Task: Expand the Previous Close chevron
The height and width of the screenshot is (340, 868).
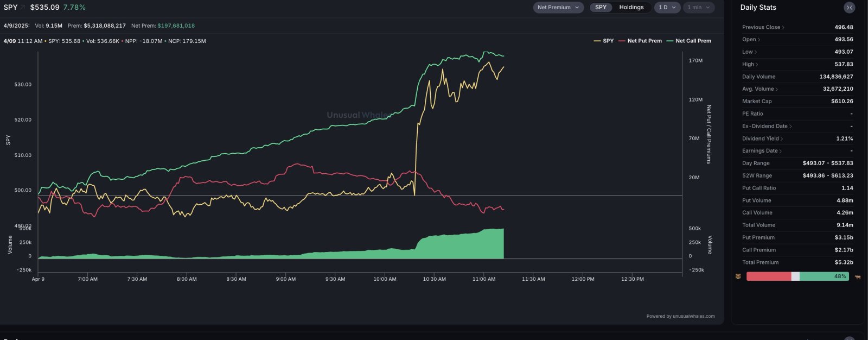Action: (x=783, y=27)
